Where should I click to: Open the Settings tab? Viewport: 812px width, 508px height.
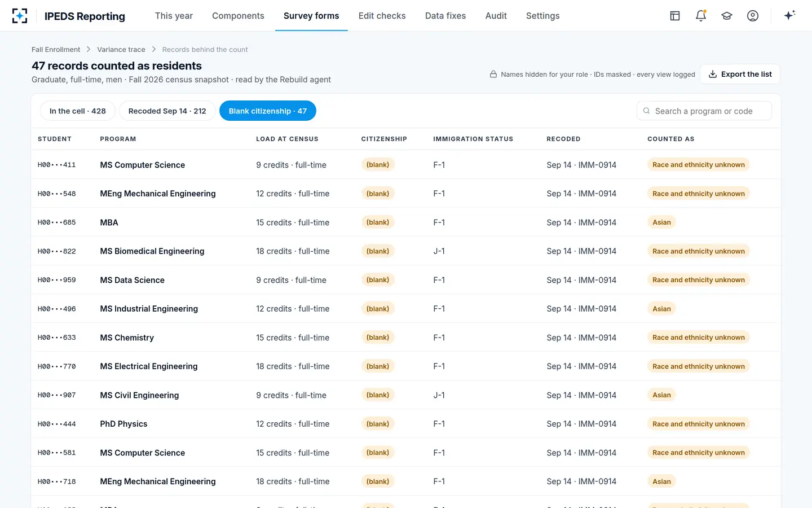tap(542, 16)
